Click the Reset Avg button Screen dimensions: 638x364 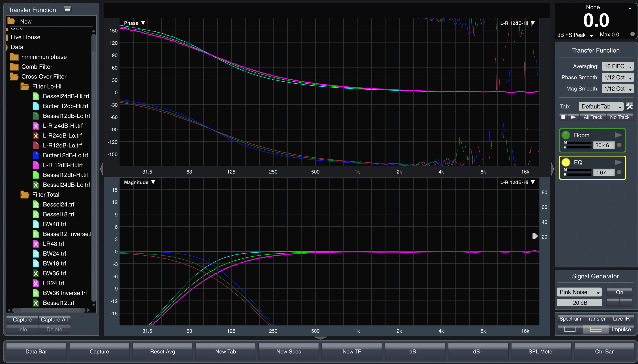click(x=163, y=351)
